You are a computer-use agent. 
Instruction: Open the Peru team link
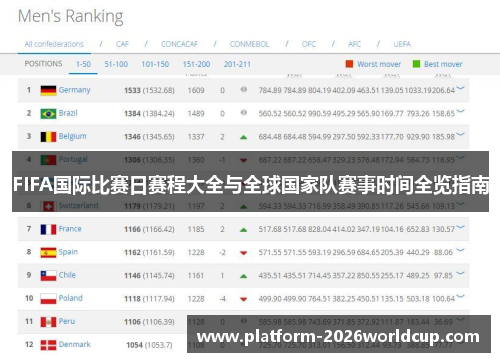pyautogui.click(x=67, y=321)
